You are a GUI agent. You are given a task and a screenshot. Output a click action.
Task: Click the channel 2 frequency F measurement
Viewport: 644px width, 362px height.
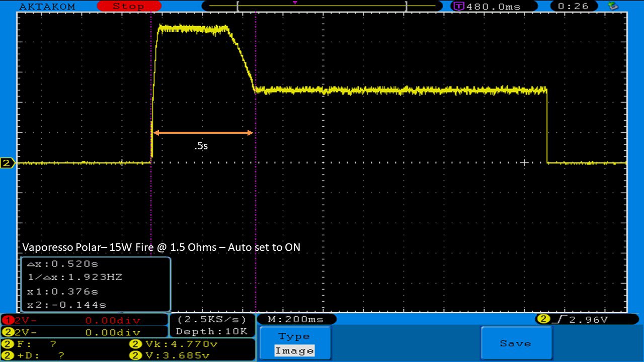[35, 344]
